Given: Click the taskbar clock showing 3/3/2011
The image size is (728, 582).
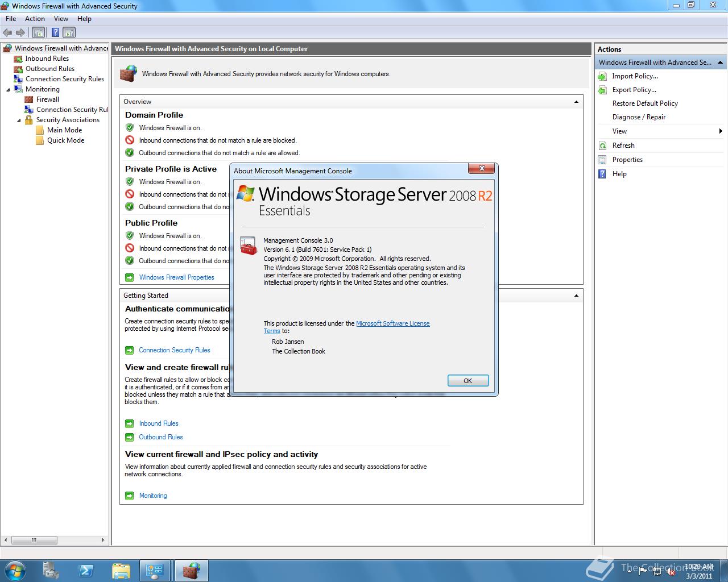Looking at the screenshot, I should (698, 571).
